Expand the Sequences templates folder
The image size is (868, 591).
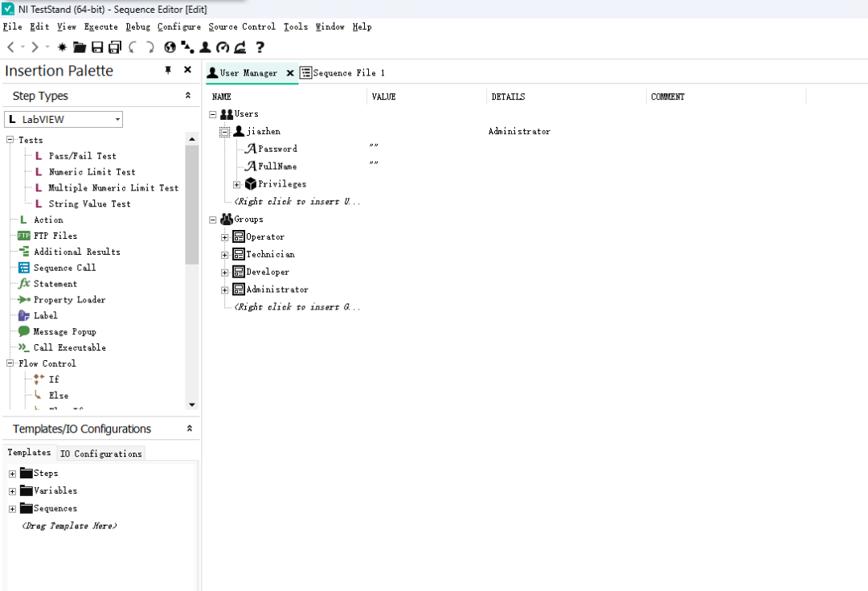12,509
